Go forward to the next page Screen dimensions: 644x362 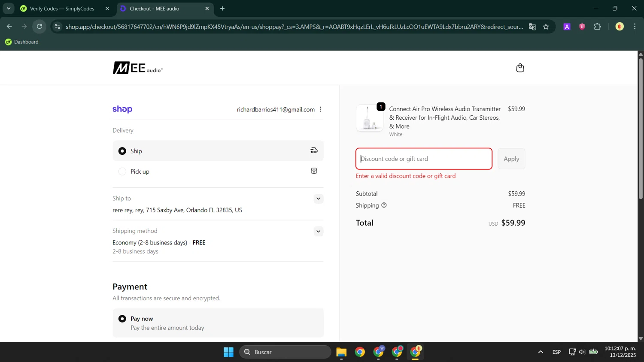(24, 27)
